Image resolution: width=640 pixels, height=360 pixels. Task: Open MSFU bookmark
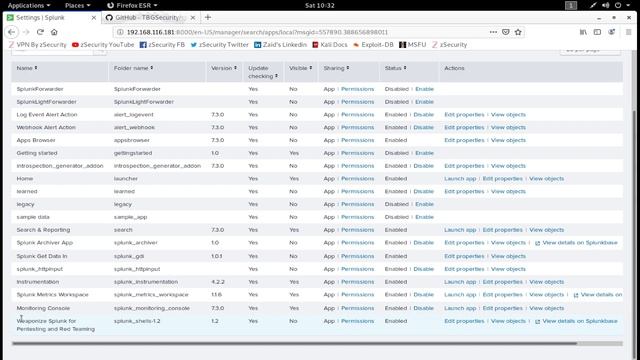(x=412, y=44)
